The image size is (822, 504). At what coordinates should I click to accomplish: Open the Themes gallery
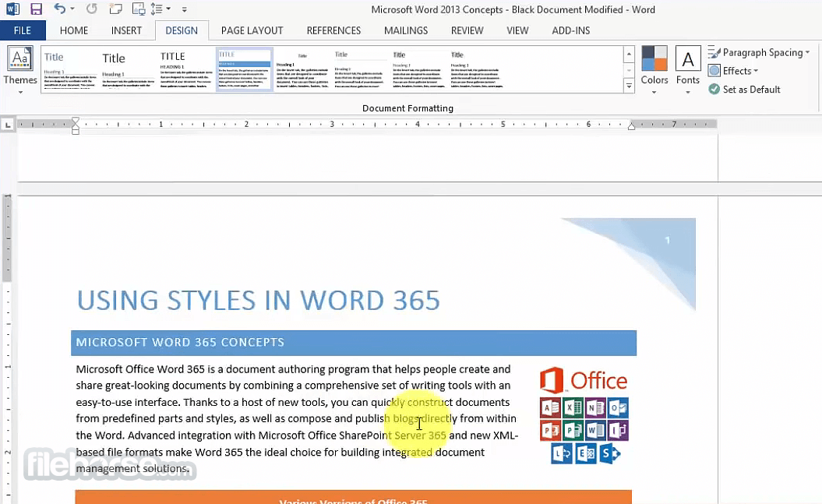[x=20, y=70]
